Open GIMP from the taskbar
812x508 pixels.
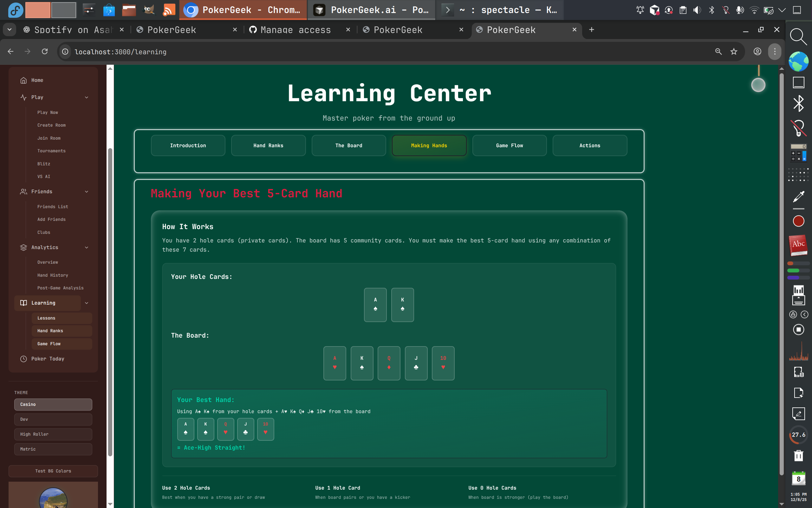pyautogui.click(x=149, y=10)
